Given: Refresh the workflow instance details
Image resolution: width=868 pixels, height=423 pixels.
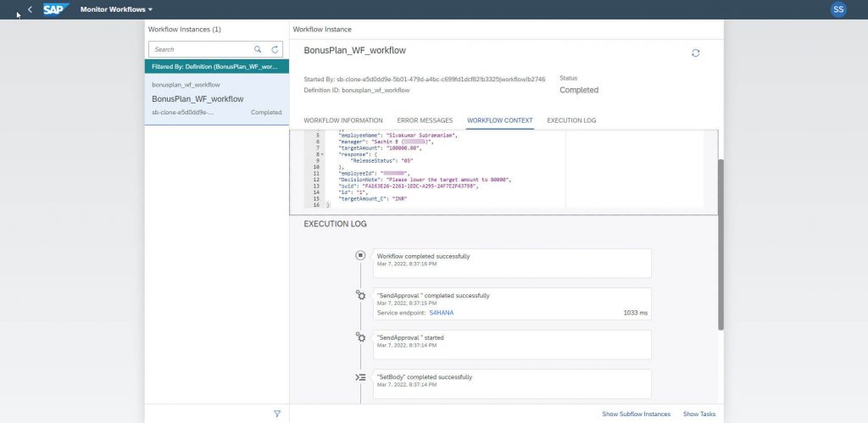Looking at the screenshot, I should [x=695, y=53].
